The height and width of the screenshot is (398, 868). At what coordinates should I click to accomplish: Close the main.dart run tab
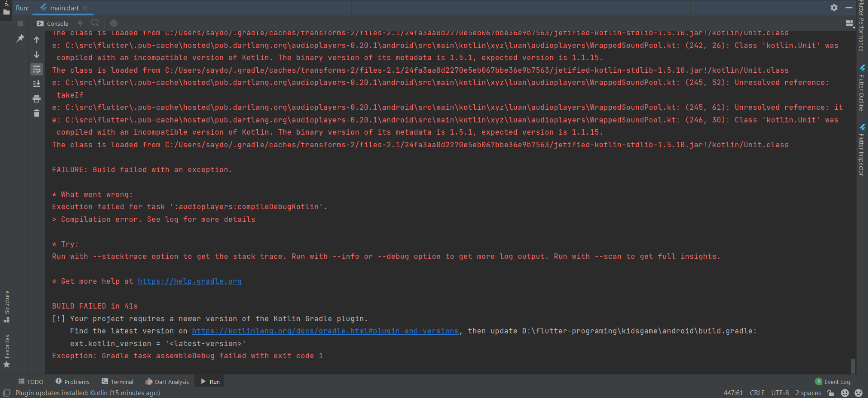pyautogui.click(x=85, y=8)
